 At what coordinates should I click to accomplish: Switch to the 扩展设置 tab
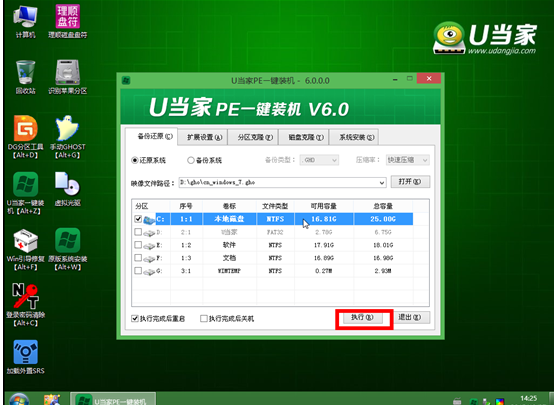203,137
